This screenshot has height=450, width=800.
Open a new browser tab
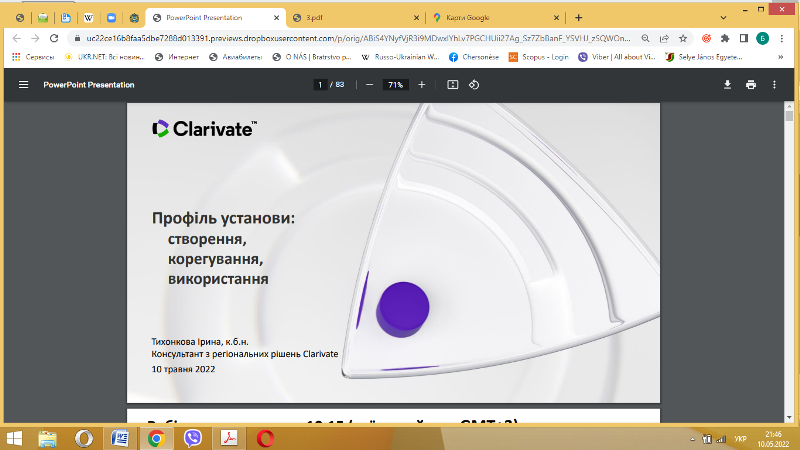tap(579, 18)
